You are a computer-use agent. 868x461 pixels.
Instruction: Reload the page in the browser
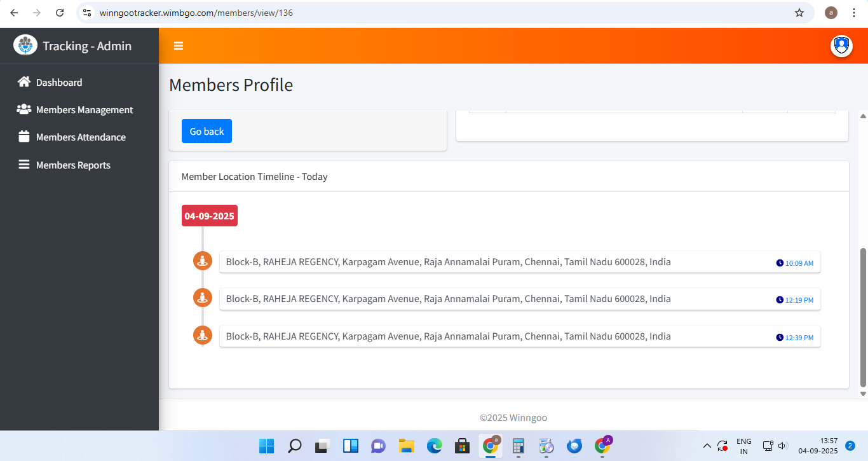coord(60,13)
